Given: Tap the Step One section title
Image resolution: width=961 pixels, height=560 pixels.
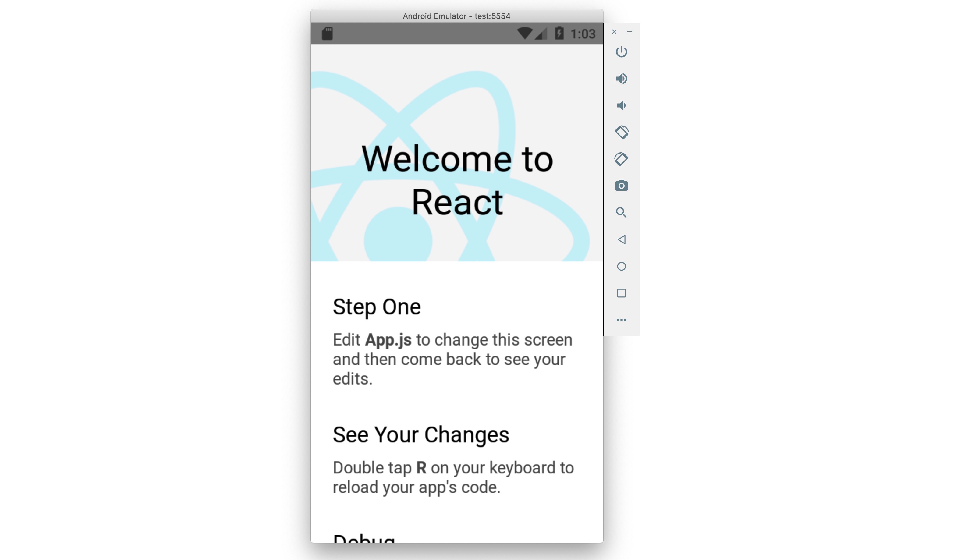Looking at the screenshot, I should (x=376, y=307).
